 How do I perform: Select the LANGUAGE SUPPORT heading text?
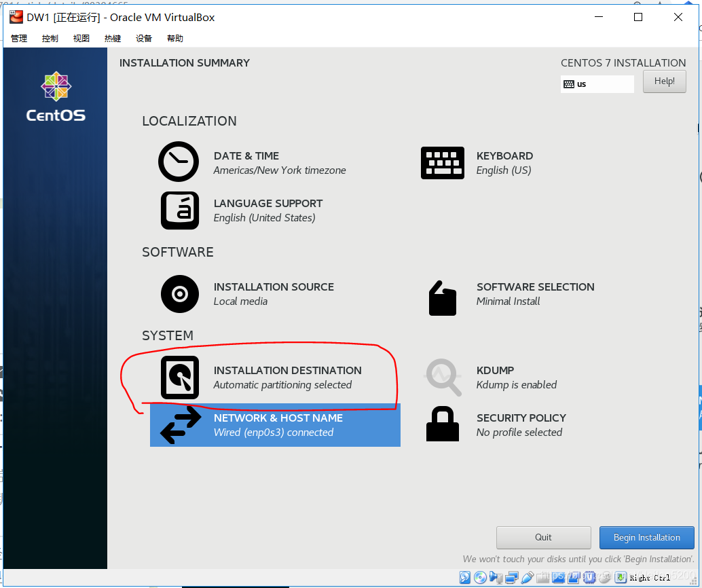click(268, 203)
